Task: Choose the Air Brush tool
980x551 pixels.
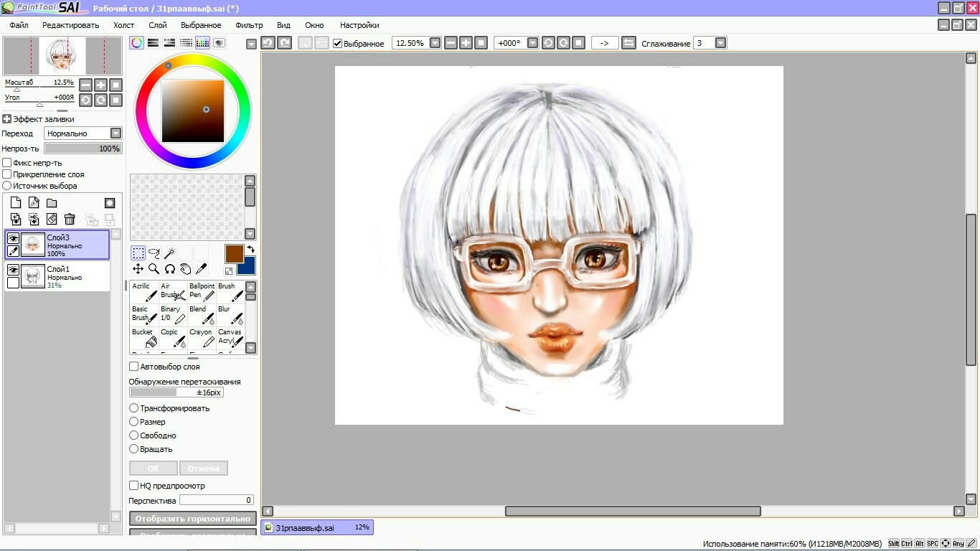Action: pyautogui.click(x=173, y=292)
